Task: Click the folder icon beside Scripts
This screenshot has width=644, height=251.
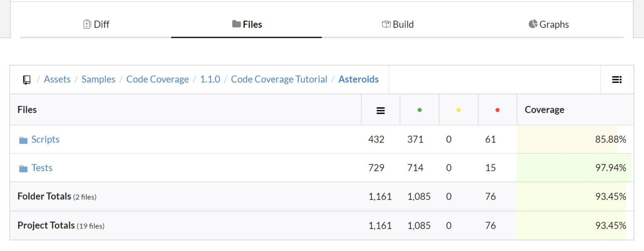Action: [23, 139]
